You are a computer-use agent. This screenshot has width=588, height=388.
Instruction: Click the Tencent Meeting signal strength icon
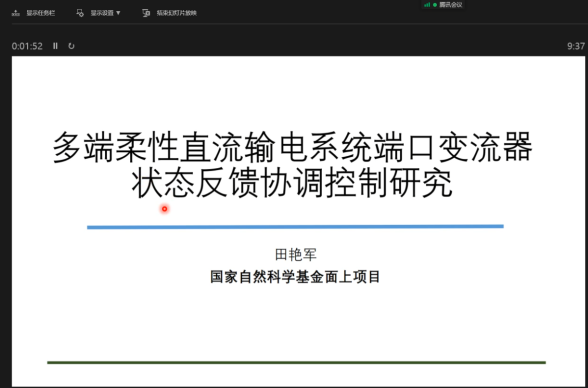tap(427, 5)
